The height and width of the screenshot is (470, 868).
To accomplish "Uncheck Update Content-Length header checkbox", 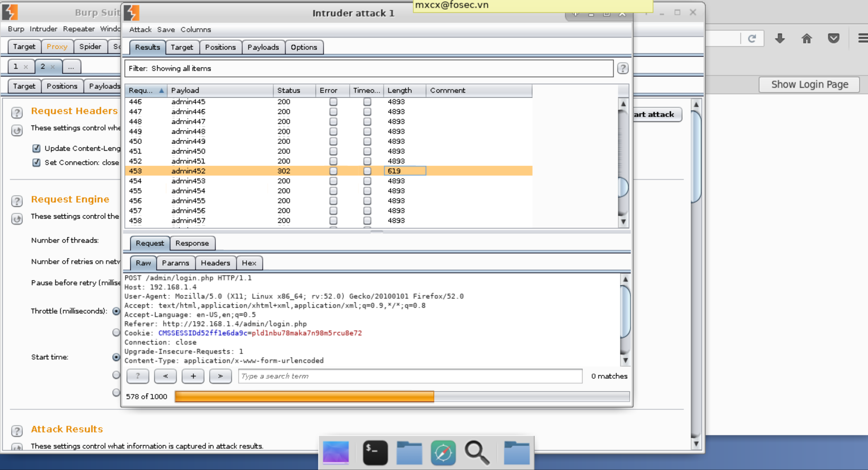I will (37, 148).
